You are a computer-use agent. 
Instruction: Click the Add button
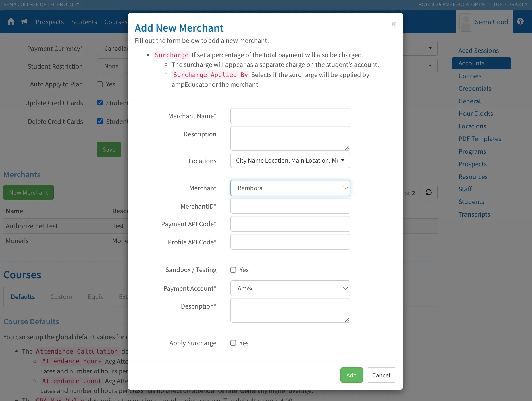351,375
